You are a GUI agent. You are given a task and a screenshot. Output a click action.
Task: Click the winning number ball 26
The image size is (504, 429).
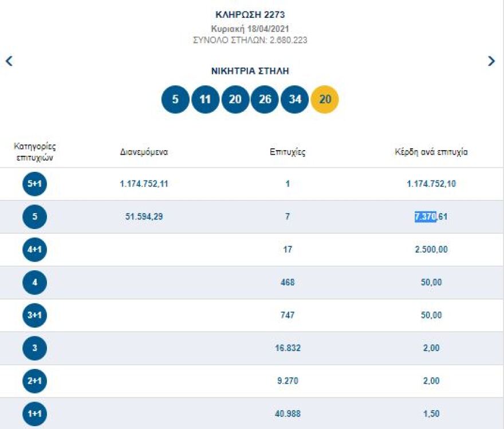tap(265, 99)
